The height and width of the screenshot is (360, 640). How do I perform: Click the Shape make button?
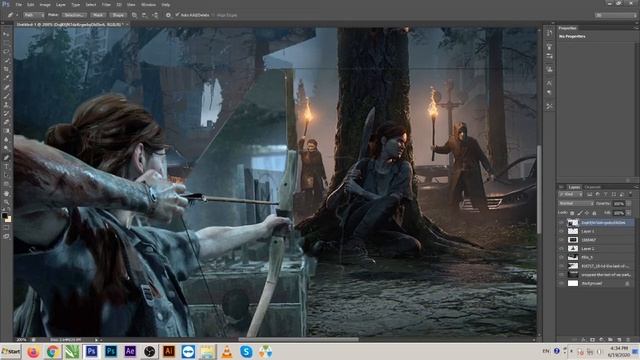tap(118, 15)
